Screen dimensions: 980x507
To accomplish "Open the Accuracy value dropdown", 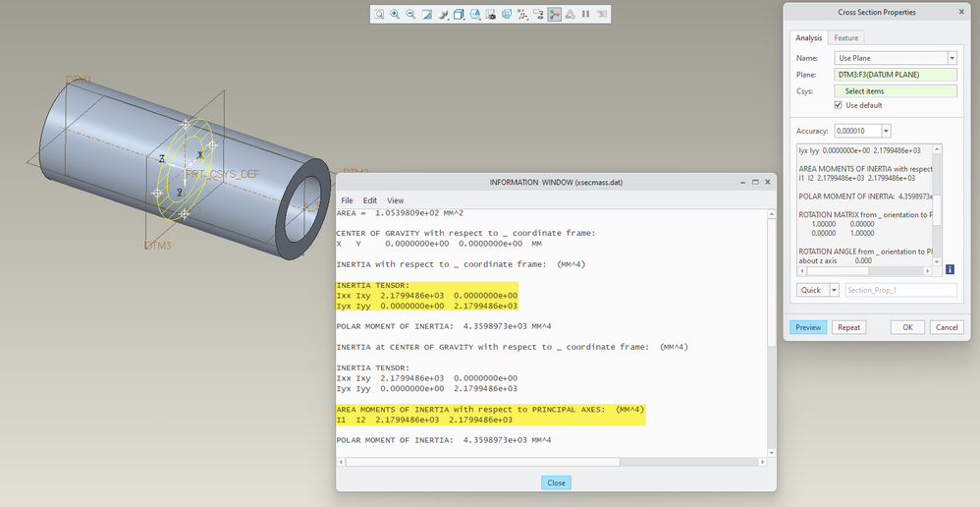I will pos(886,131).
